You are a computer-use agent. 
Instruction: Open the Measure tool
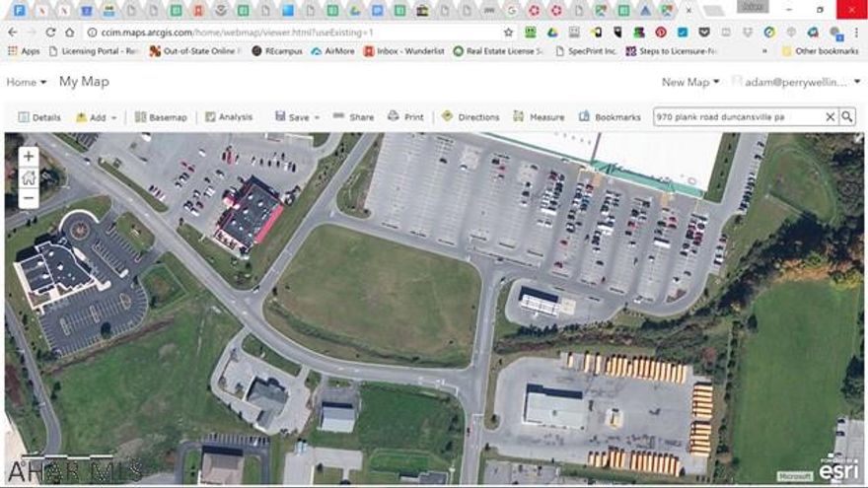[x=539, y=117]
